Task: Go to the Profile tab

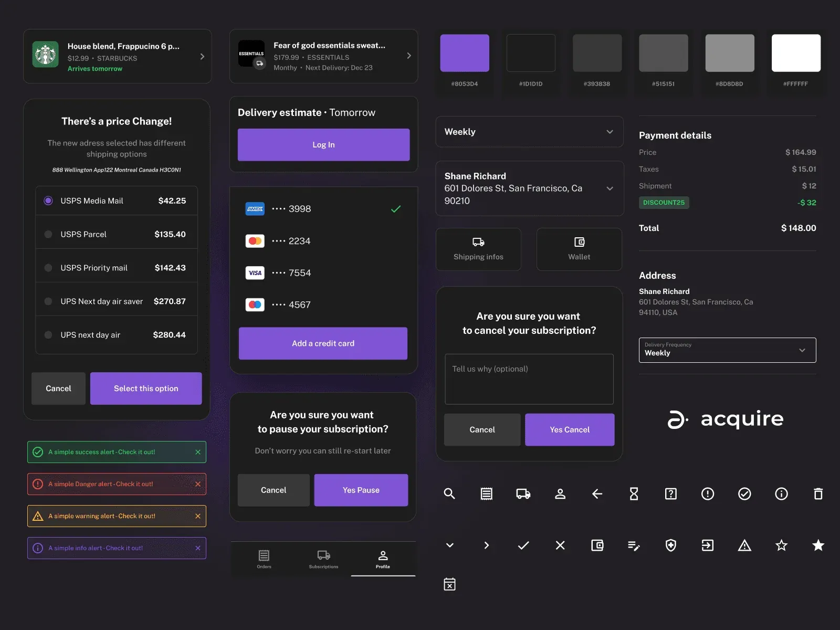Action: [x=383, y=559]
